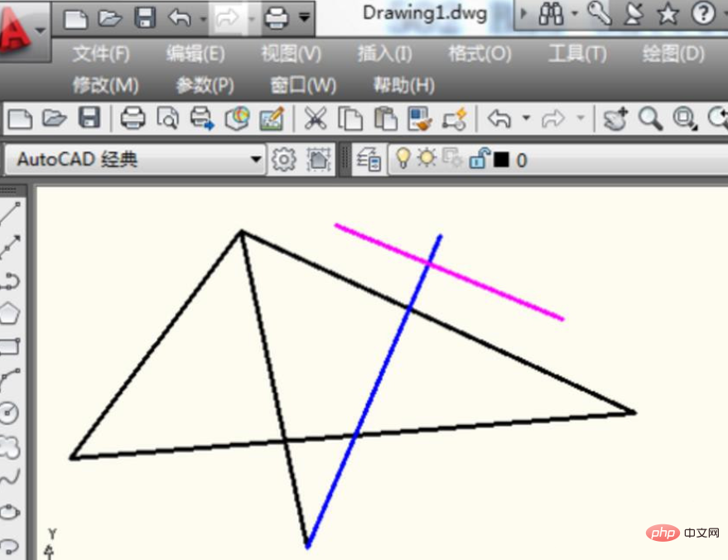The width and height of the screenshot is (728, 560).
Task: Click the key sign-in icon
Action: (600, 13)
